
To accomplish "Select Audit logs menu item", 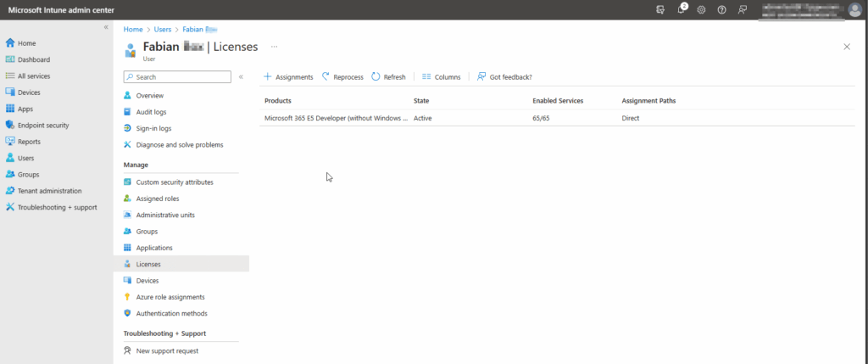I will (151, 112).
